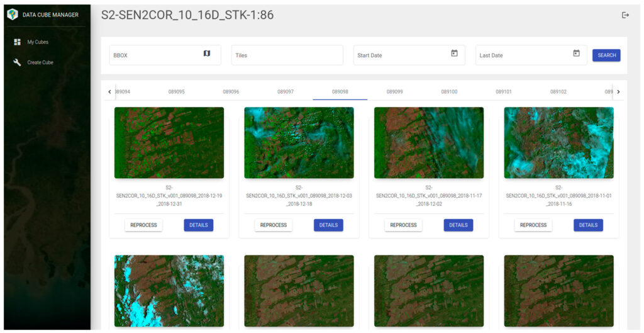Click the logout icon in header
Image resolution: width=644 pixels, height=333 pixels.
[x=625, y=15]
